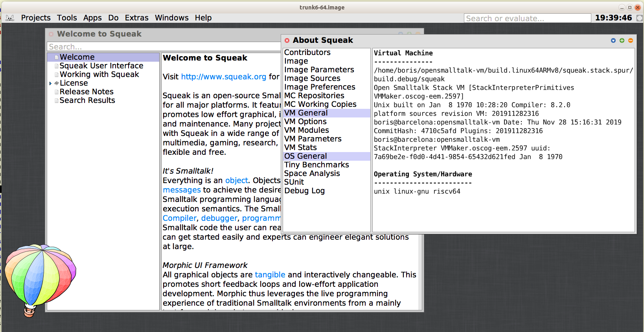Viewport: 644px width, 332px height.
Task: Open the Tools menu
Action: [67, 18]
